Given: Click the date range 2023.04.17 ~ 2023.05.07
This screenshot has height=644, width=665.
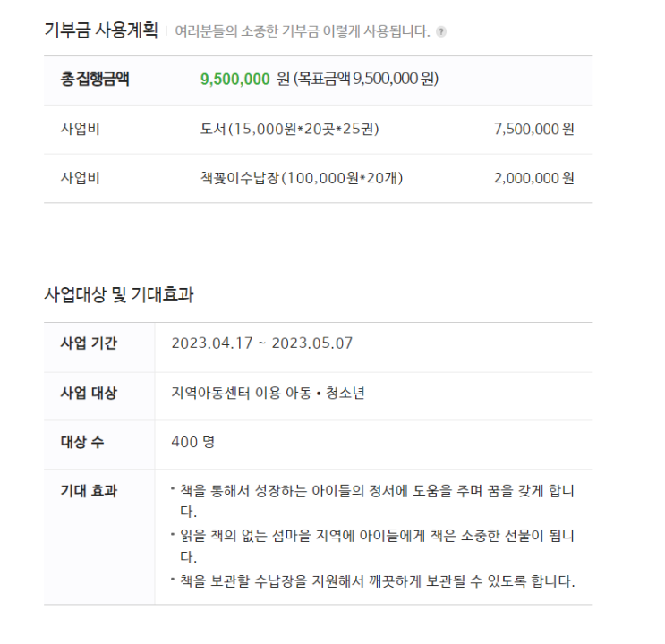Looking at the screenshot, I should (261, 343).
